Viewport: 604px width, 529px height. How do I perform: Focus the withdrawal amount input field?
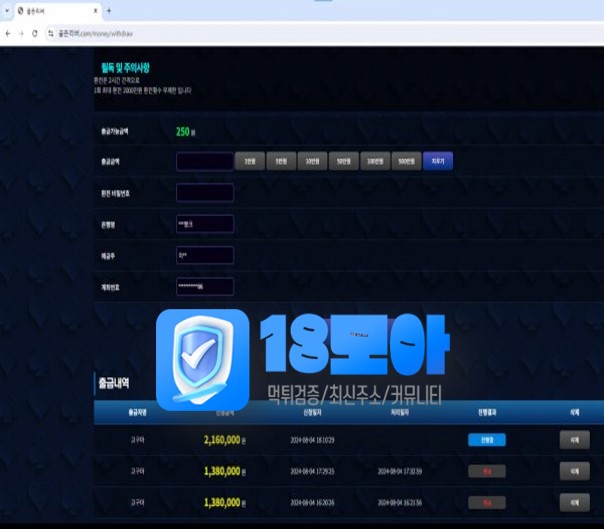point(205,161)
